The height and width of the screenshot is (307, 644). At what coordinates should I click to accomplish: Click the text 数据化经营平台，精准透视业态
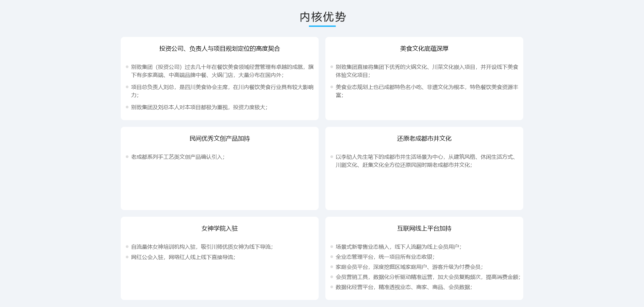click(373, 287)
